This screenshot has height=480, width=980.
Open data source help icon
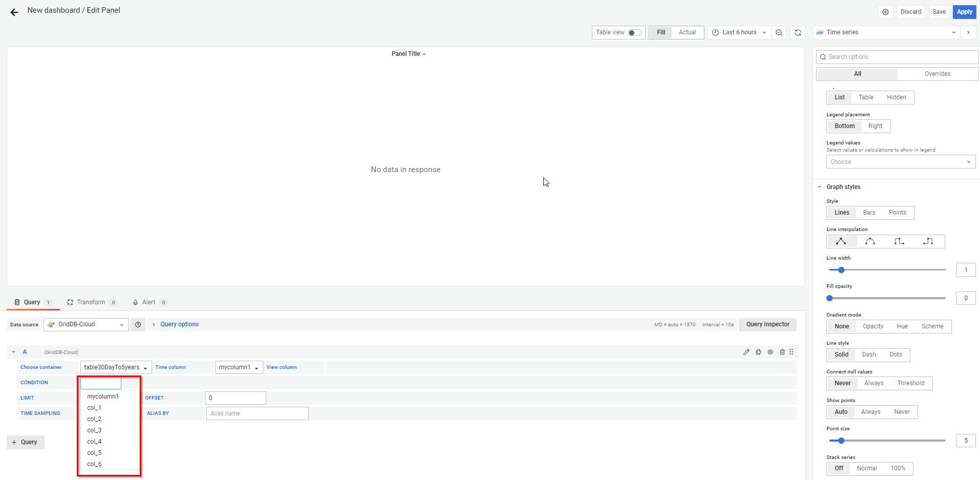coord(138,325)
